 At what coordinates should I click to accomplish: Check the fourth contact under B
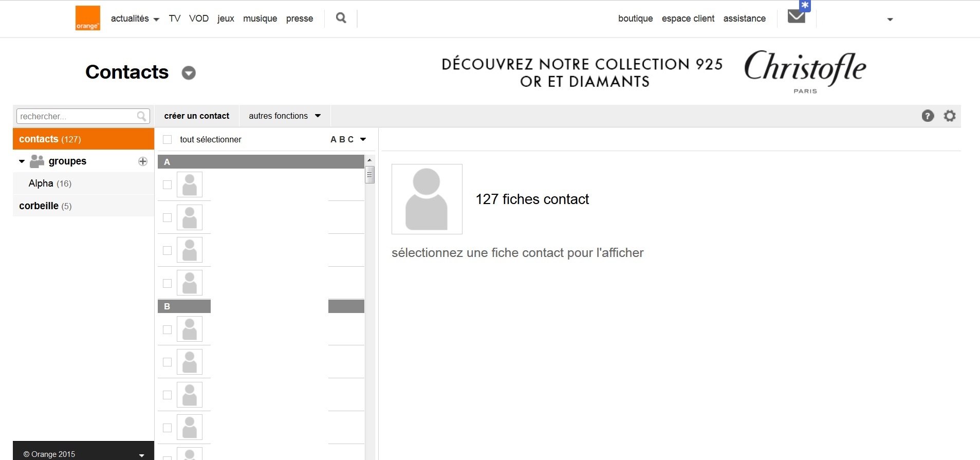tap(167, 428)
